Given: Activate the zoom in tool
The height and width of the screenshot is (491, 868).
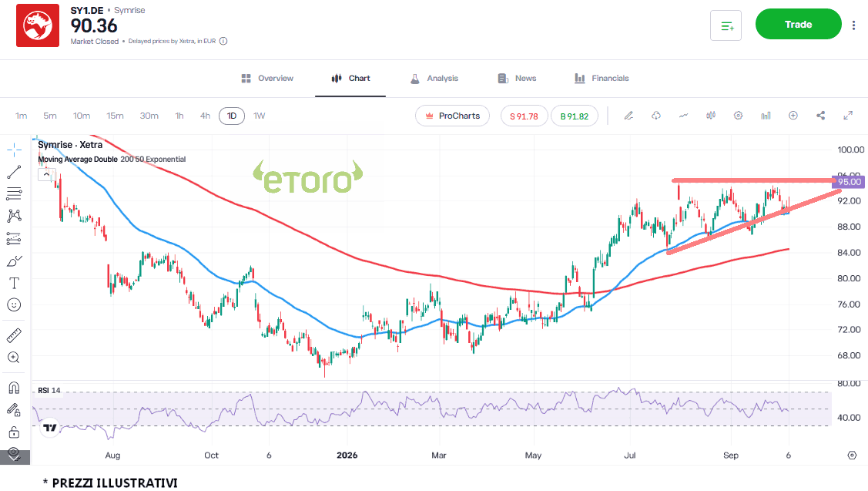Looking at the screenshot, I should (x=15, y=358).
